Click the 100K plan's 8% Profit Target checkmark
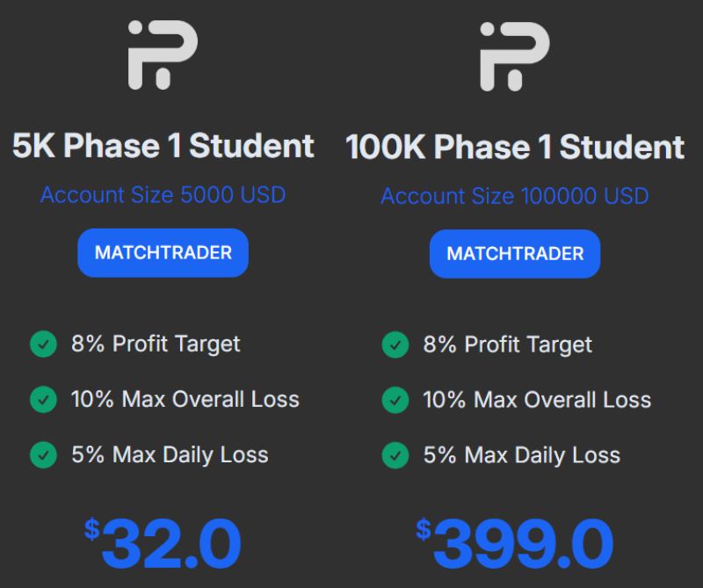The image size is (703, 588). pos(395,345)
